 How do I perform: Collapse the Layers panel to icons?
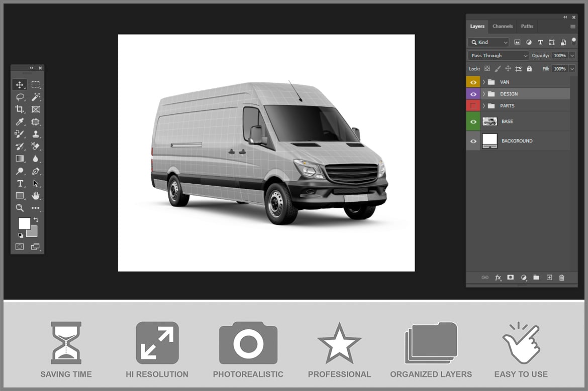(565, 17)
